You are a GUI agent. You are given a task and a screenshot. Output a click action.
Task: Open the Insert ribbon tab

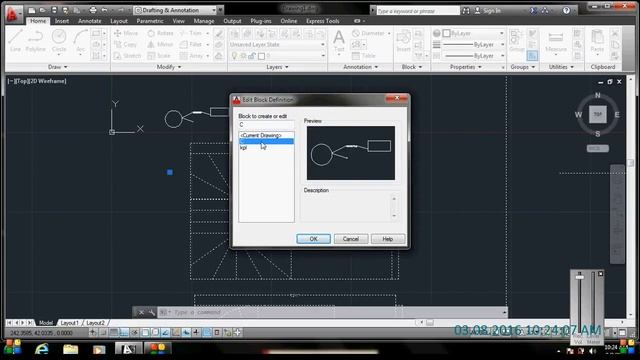pos(62,21)
